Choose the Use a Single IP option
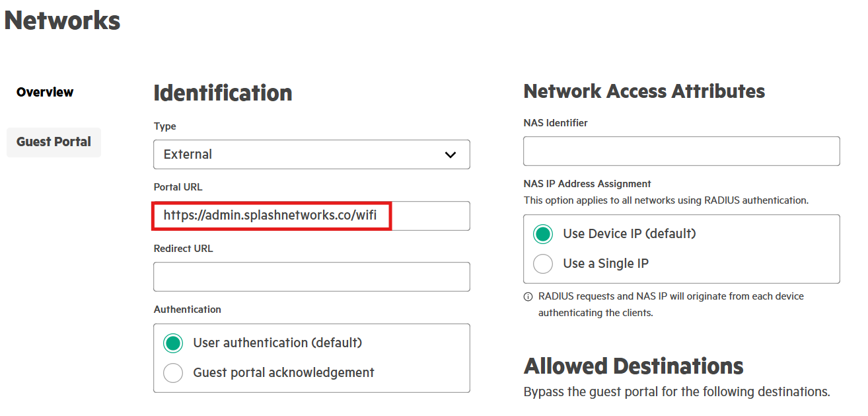 click(543, 264)
